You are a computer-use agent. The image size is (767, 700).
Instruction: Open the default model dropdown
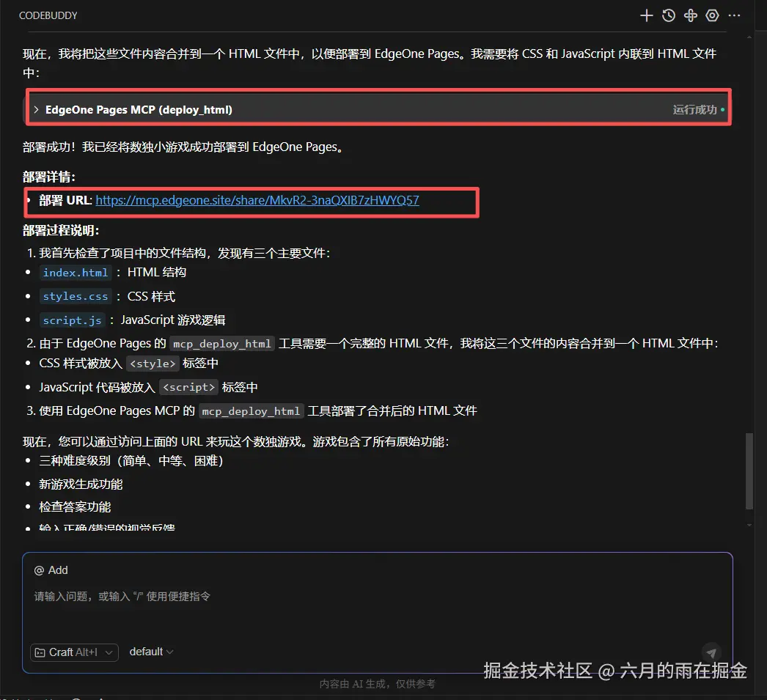(151, 652)
